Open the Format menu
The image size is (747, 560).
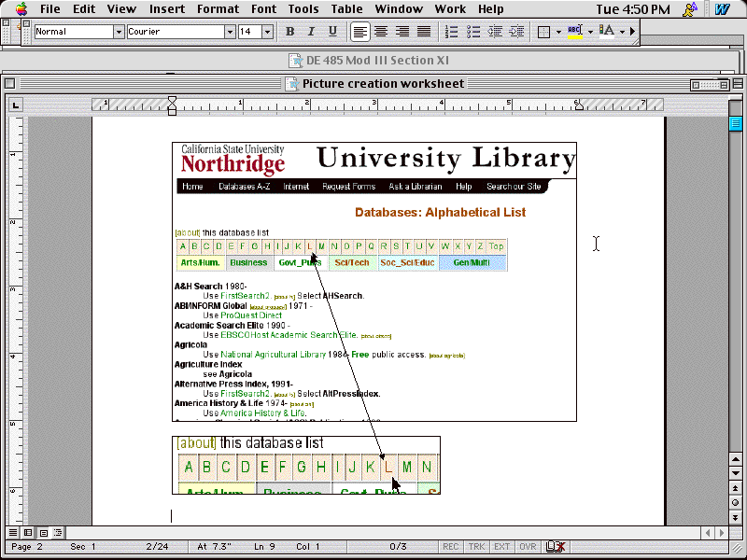click(x=218, y=9)
